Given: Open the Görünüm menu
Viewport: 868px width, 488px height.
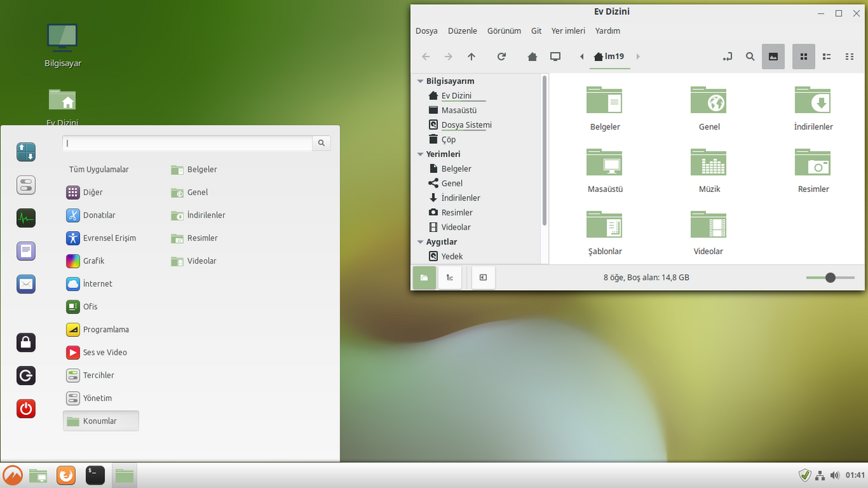Looking at the screenshot, I should [504, 31].
